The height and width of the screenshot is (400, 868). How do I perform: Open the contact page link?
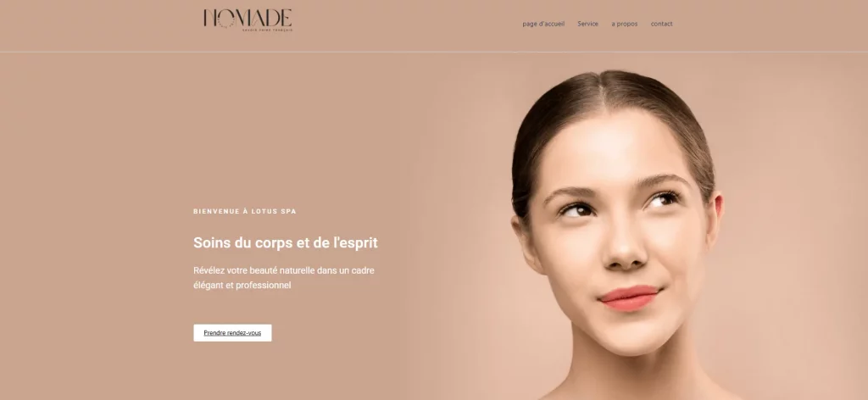click(x=661, y=24)
